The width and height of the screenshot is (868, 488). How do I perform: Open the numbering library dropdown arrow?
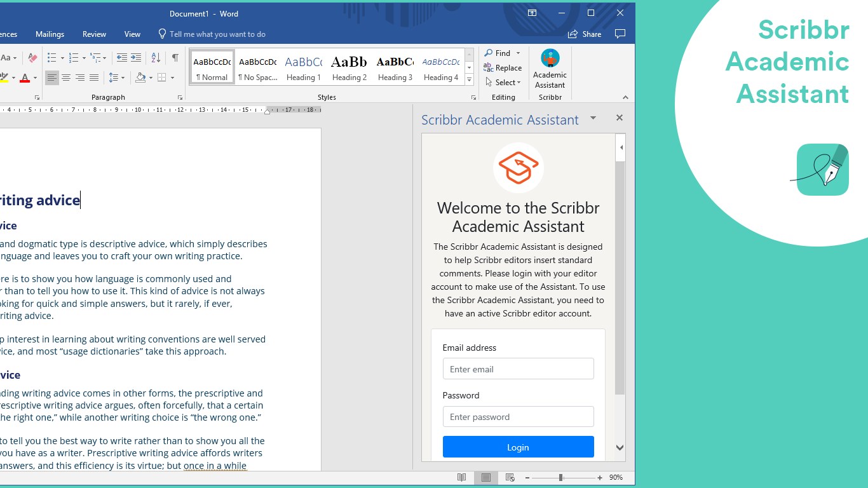(83, 58)
